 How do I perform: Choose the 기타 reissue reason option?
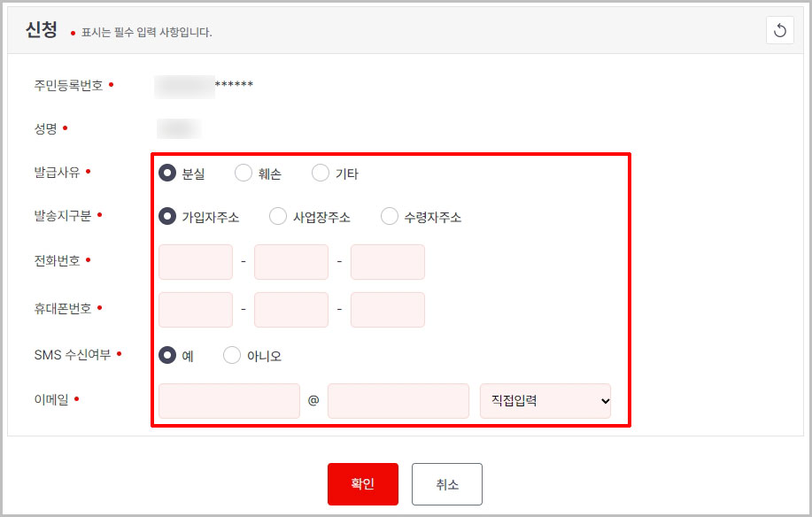(320, 173)
